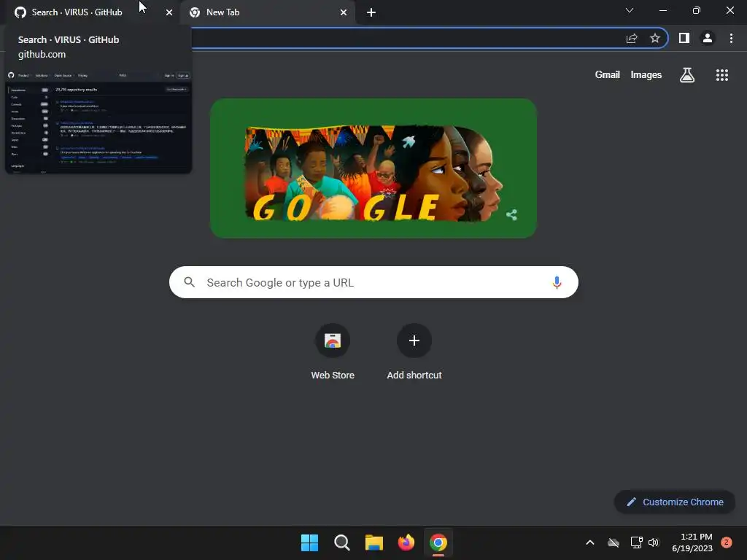The width and height of the screenshot is (747, 560).
Task: Click Chrome icon in taskbar
Action: click(438, 542)
